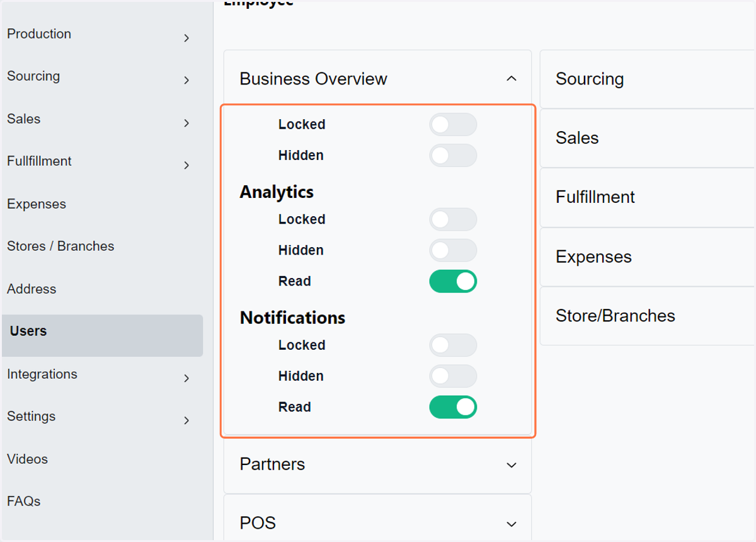Toggle the first Hidden switch above Analytics

tap(453, 156)
